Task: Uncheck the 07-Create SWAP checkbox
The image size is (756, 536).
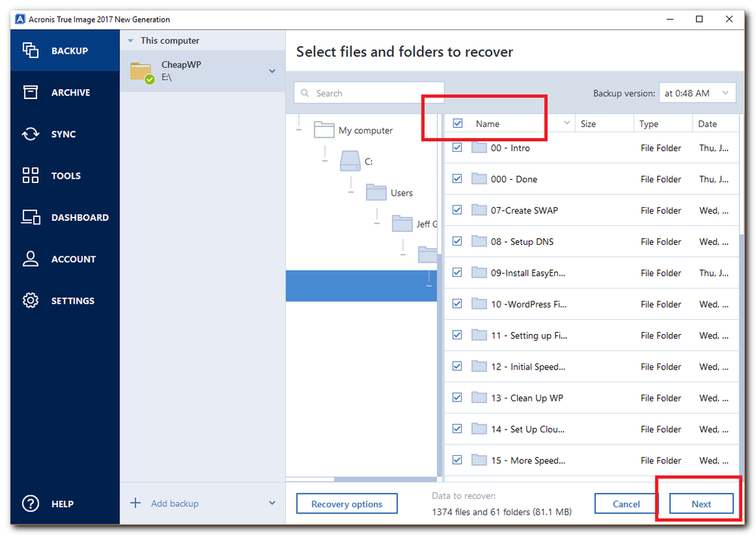Action: [x=457, y=210]
